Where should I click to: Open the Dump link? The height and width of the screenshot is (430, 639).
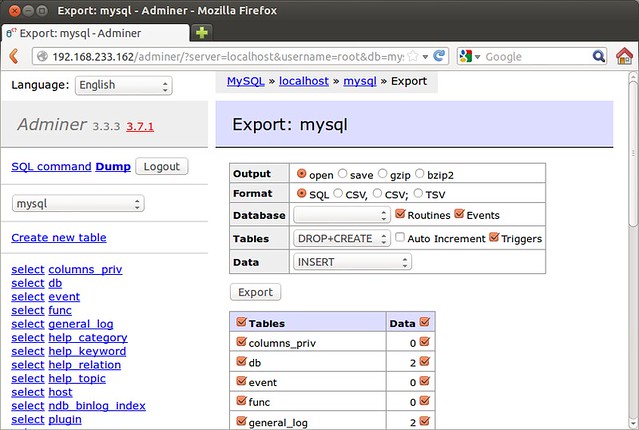click(x=113, y=167)
